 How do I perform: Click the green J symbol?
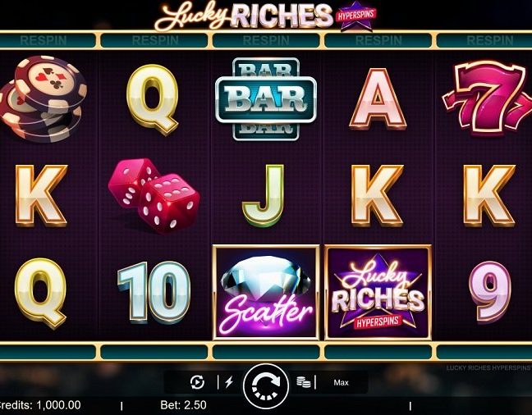264,196
